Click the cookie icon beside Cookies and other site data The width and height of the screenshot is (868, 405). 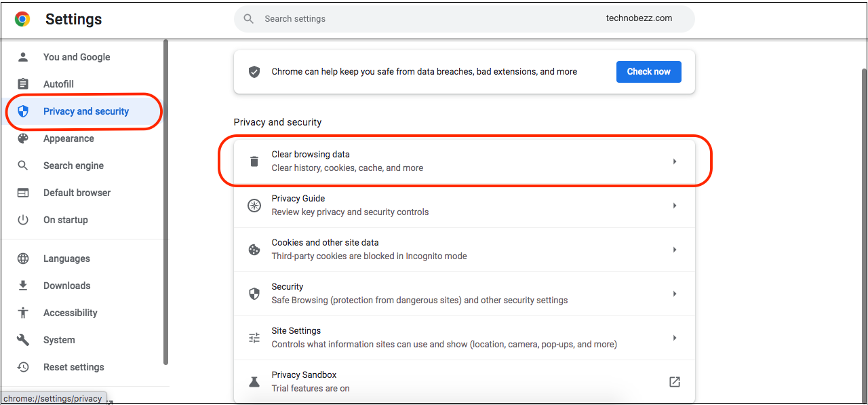(254, 250)
